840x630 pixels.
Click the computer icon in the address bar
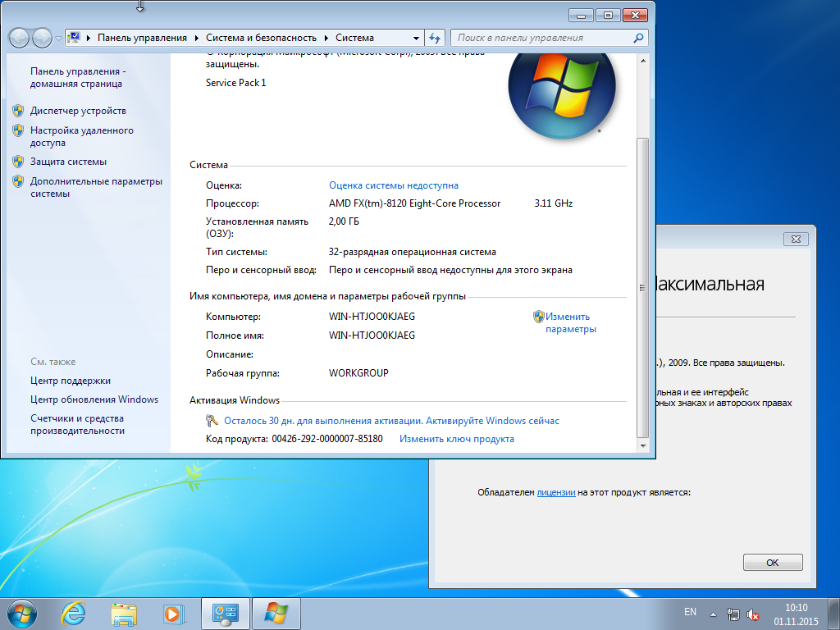(x=73, y=38)
